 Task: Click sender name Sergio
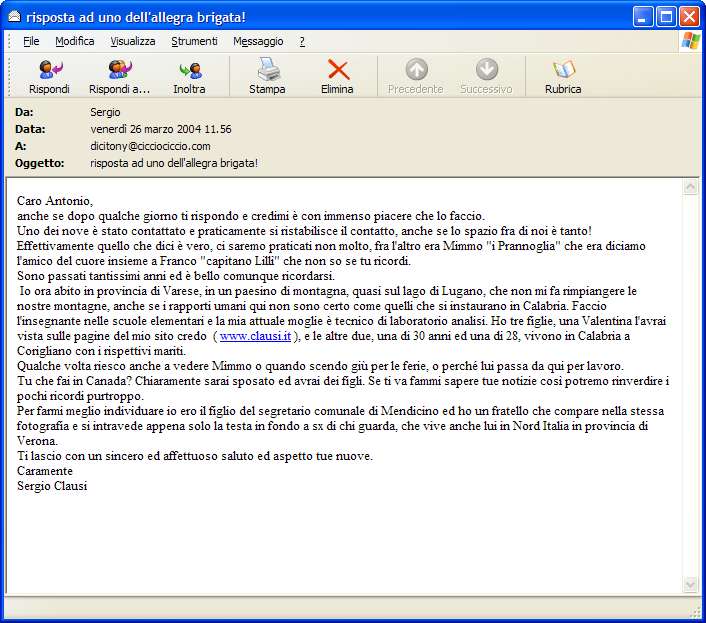click(x=105, y=112)
